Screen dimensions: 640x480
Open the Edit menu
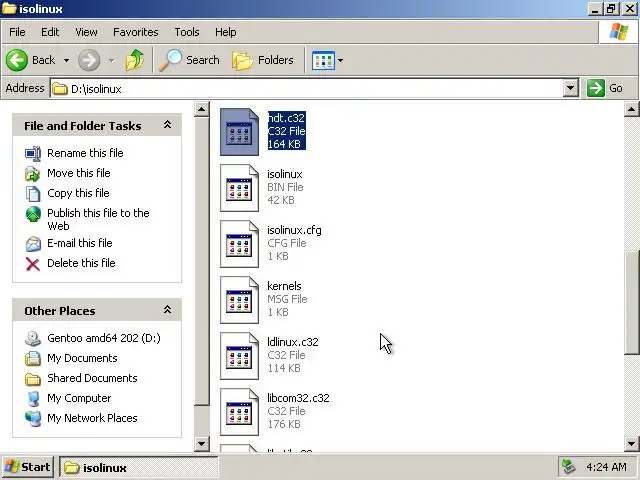[x=50, y=32]
